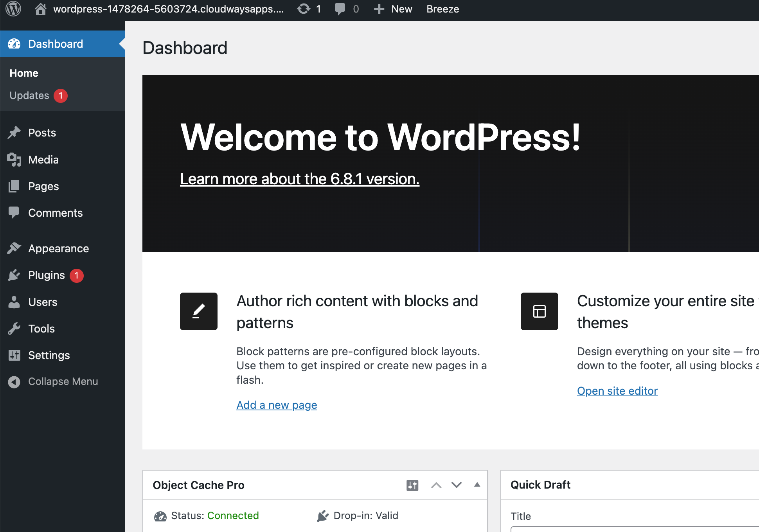Open the updates refresh icon in admin bar
This screenshot has height=532, width=759.
click(304, 9)
